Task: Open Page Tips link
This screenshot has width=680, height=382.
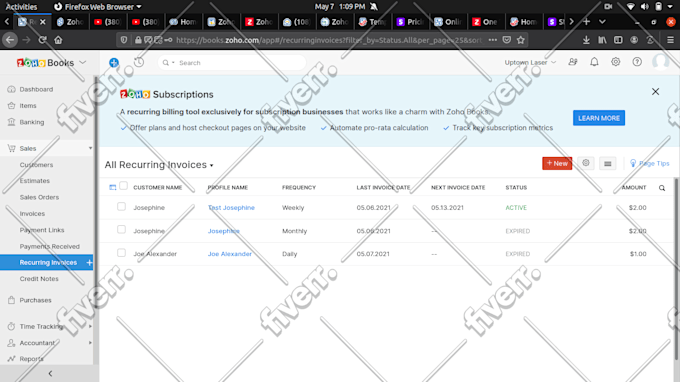Action: click(x=650, y=163)
